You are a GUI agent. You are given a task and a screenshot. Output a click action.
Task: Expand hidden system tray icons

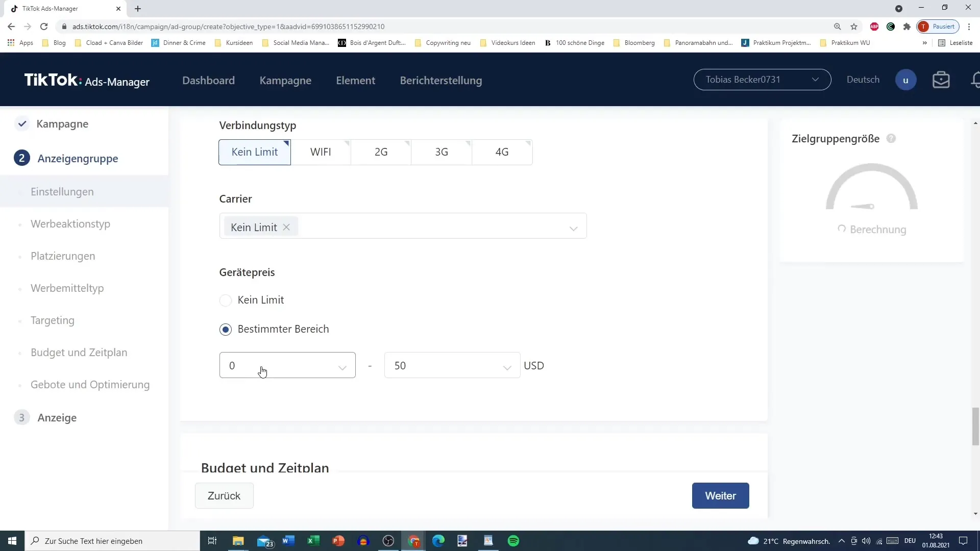coord(841,541)
